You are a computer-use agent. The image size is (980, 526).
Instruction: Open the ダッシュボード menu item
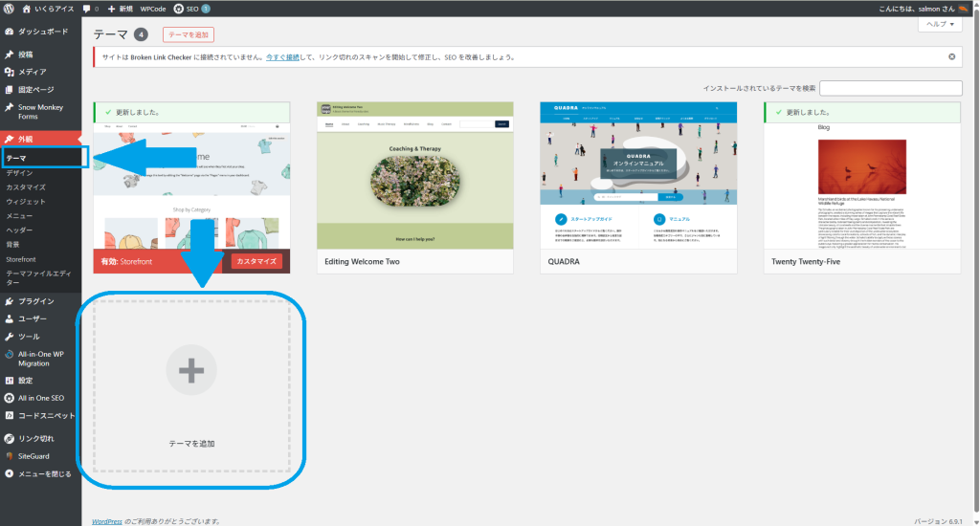pyautogui.click(x=42, y=32)
